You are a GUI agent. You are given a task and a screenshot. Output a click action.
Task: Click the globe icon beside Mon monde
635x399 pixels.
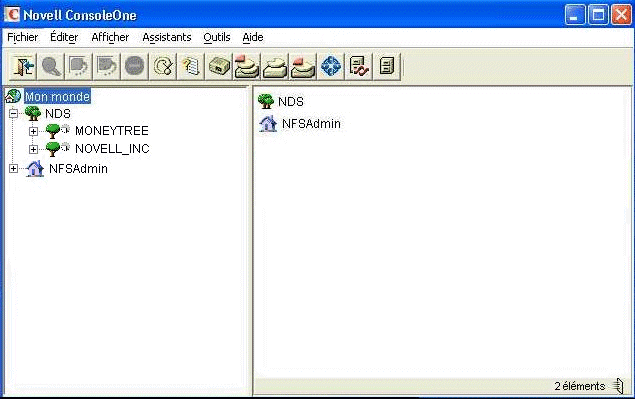tap(13, 96)
